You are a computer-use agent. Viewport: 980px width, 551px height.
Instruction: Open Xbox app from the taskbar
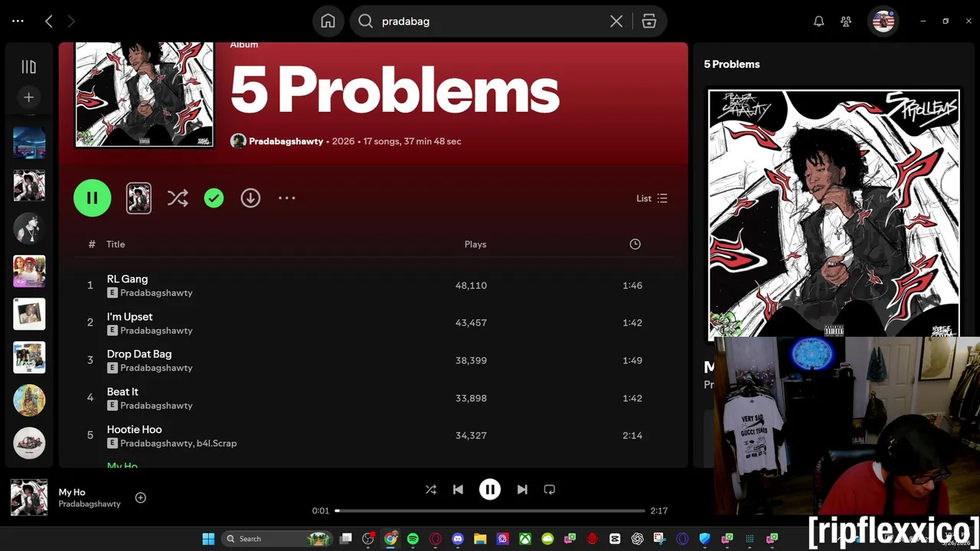(525, 539)
